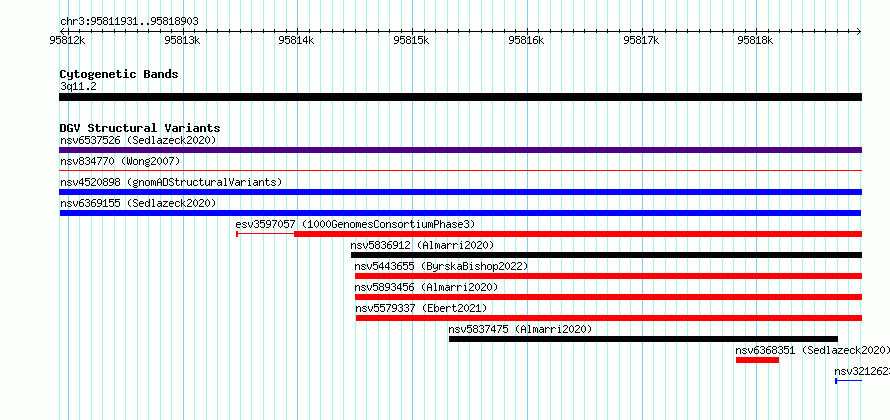
Task: Click the 95817k ruler tick label
Action: [x=641, y=40]
